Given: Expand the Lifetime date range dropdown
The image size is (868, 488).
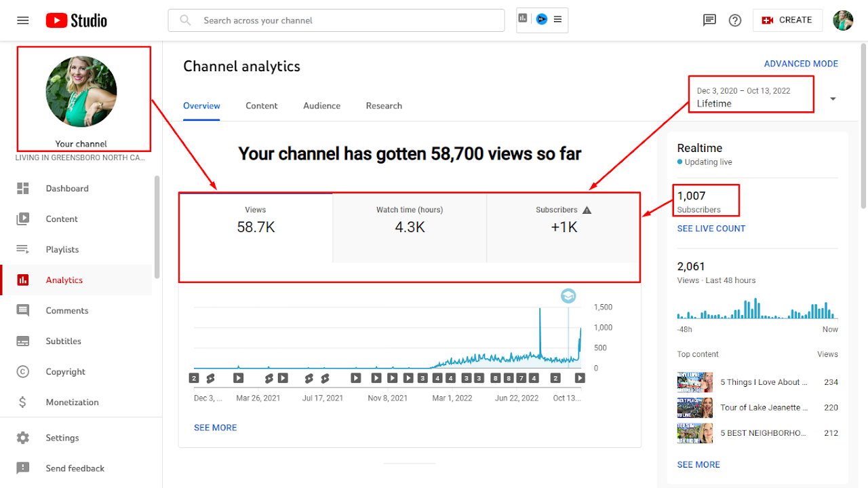Looking at the screenshot, I should point(832,98).
